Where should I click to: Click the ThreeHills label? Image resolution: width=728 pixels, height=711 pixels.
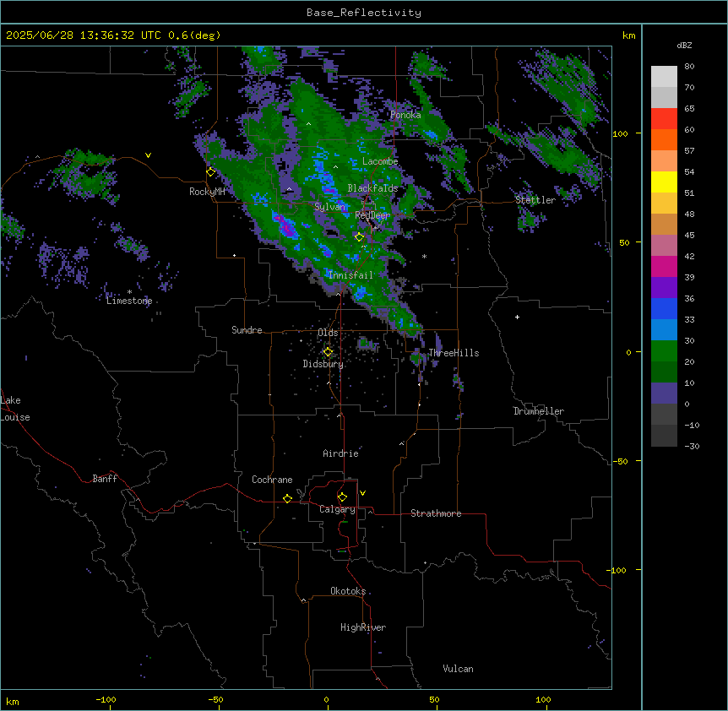(454, 353)
